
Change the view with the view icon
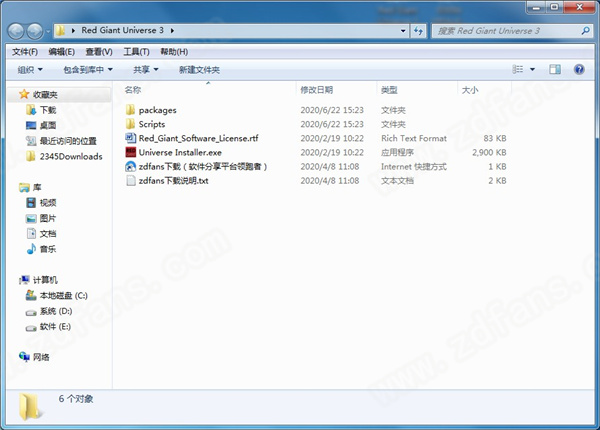click(x=517, y=69)
